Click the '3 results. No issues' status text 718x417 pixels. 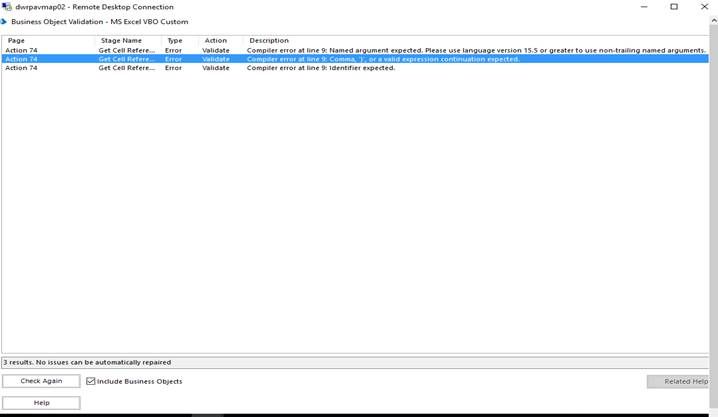(87, 362)
